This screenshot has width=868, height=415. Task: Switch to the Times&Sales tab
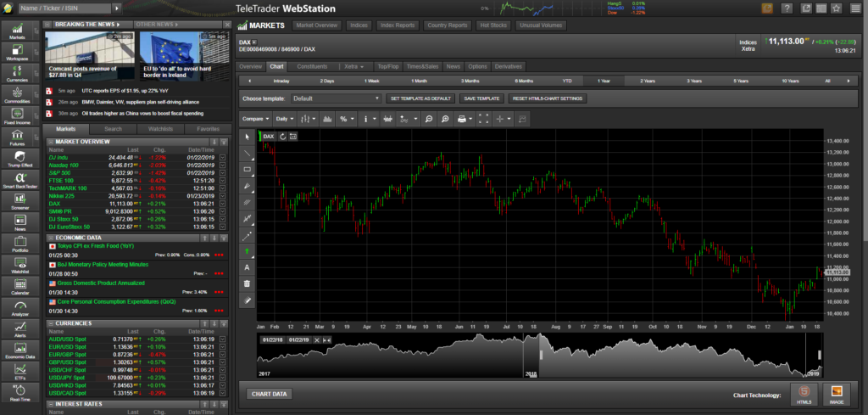click(422, 66)
